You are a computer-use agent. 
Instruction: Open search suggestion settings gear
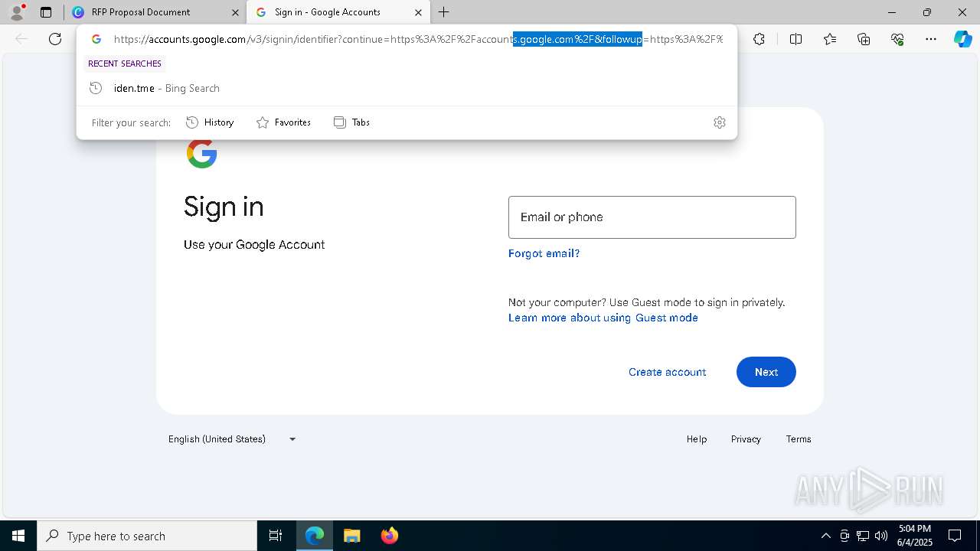(720, 122)
